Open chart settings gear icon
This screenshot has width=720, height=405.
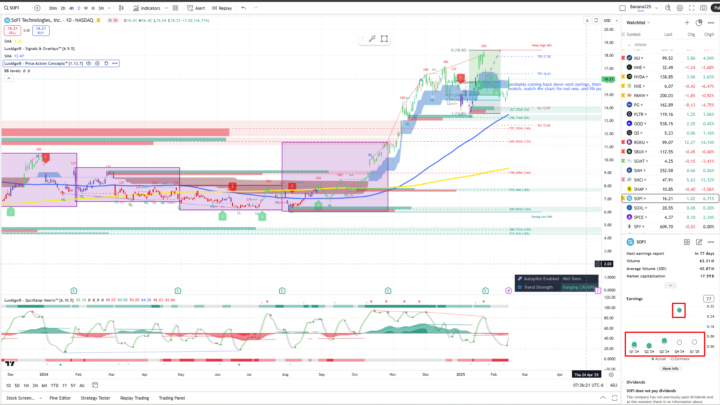tap(680, 8)
